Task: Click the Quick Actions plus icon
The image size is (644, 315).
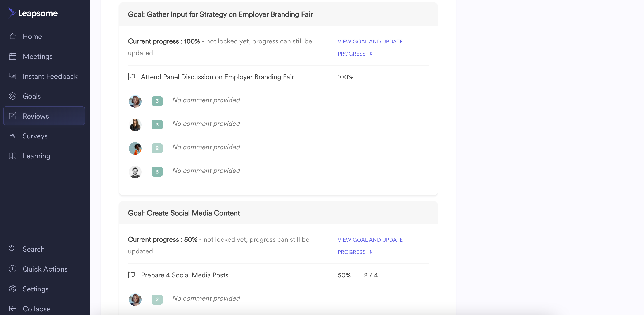Action: (x=12, y=269)
